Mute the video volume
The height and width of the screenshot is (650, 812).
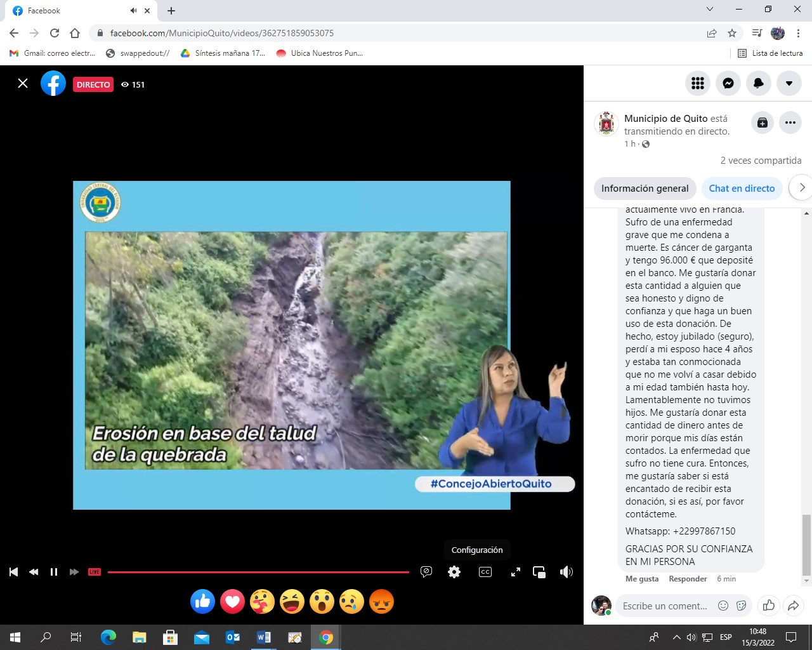coord(566,572)
